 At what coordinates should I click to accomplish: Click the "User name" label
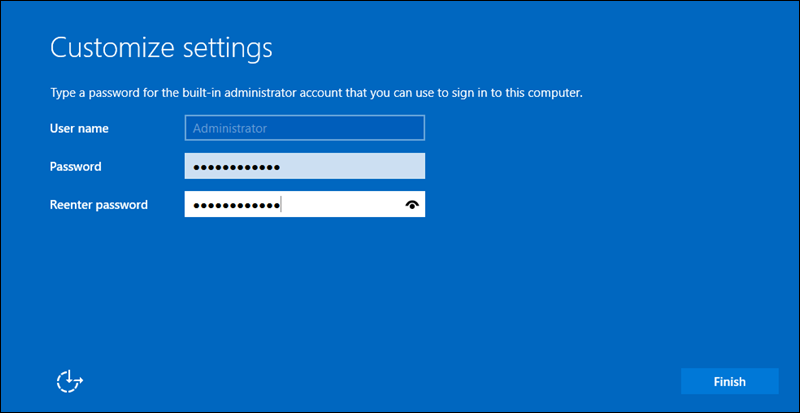(79, 128)
